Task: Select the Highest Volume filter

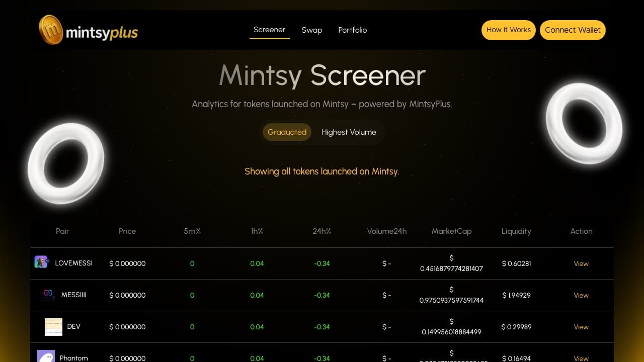Action: click(349, 132)
